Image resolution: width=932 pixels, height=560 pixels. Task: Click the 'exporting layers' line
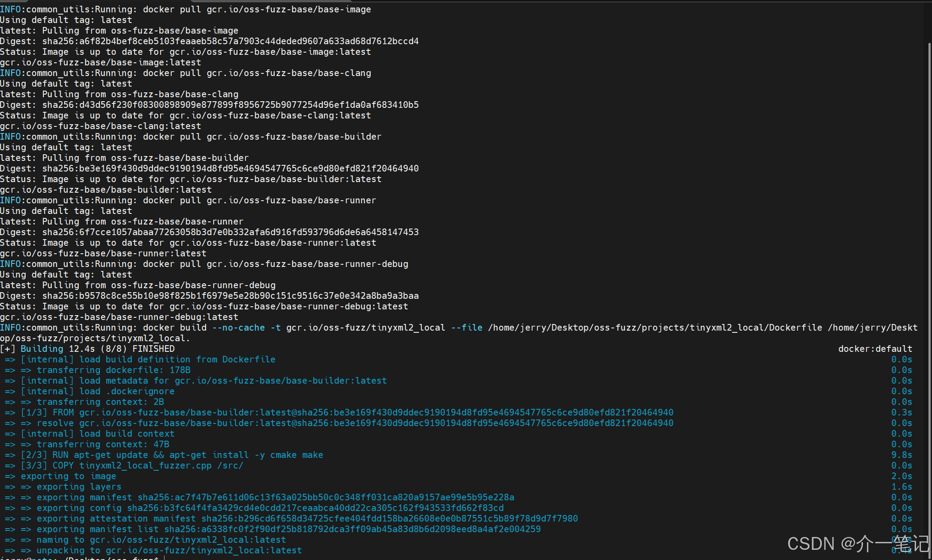(79, 487)
